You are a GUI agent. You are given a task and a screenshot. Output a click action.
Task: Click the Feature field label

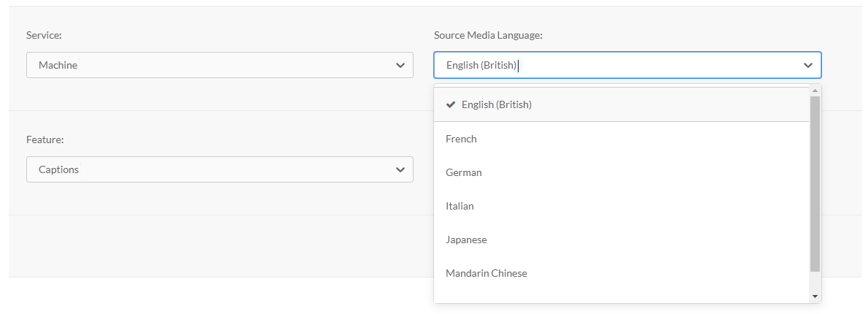coord(45,139)
